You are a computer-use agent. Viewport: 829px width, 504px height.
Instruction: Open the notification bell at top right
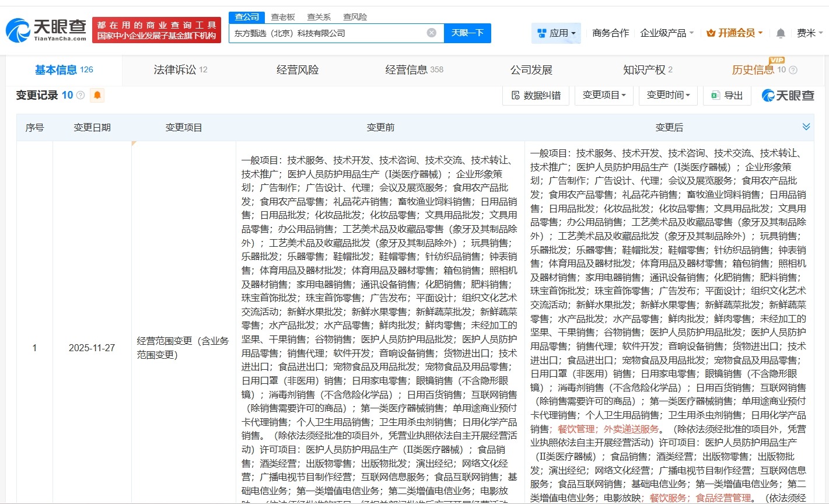coord(780,33)
